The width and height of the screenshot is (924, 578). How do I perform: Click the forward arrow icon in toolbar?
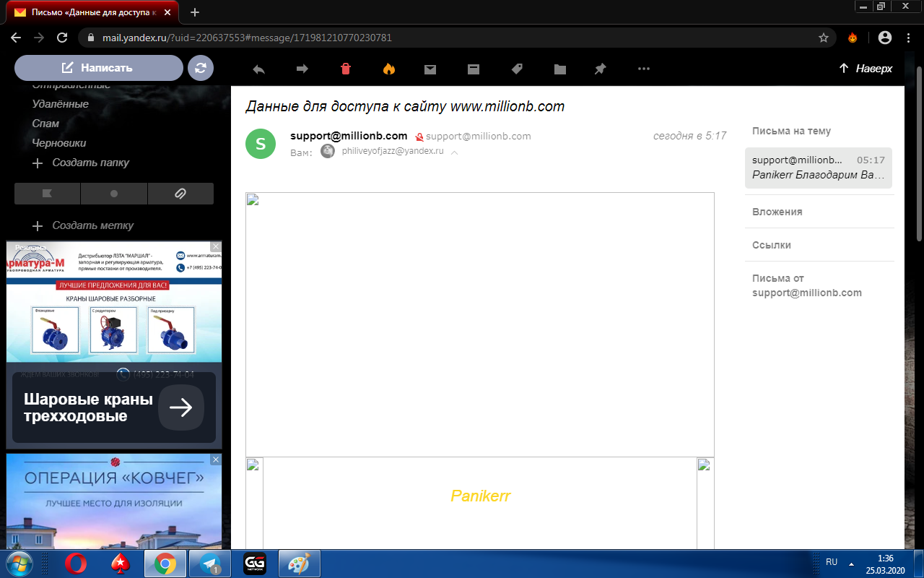[x=302, y=69]
